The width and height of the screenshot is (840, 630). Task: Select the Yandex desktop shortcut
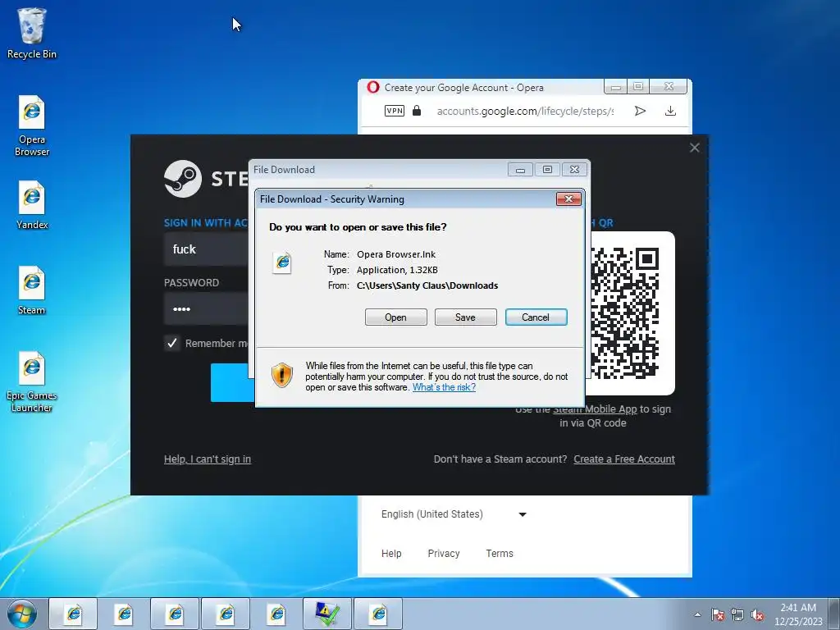point(32,205)
